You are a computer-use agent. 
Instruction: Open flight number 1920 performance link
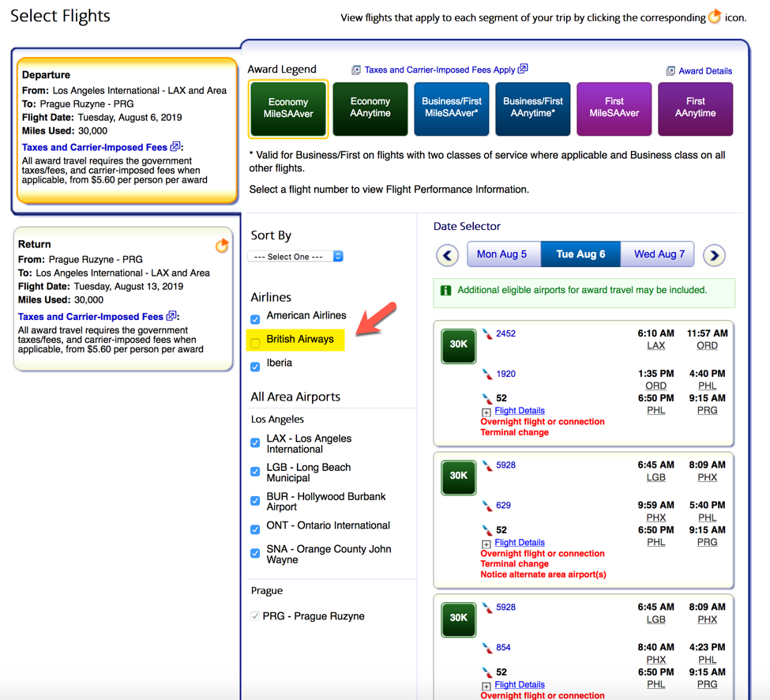pyautogui.click(x=505, y=374)
